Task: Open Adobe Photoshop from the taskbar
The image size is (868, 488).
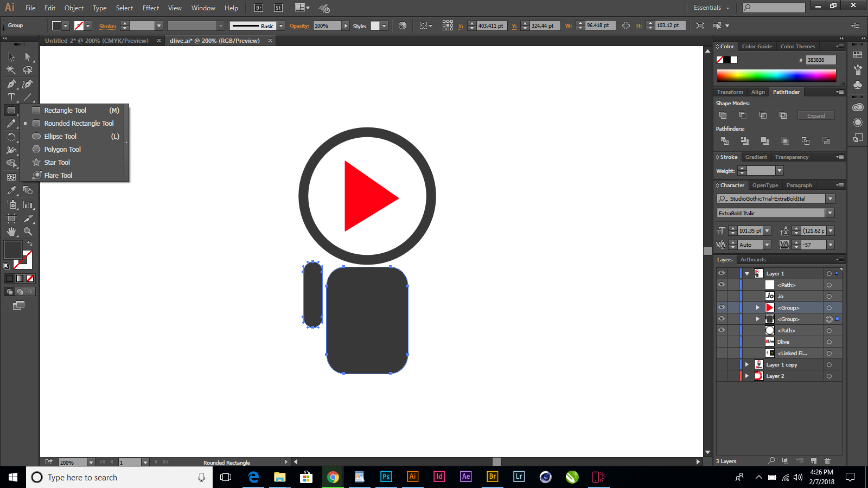Action: (386, 477)
